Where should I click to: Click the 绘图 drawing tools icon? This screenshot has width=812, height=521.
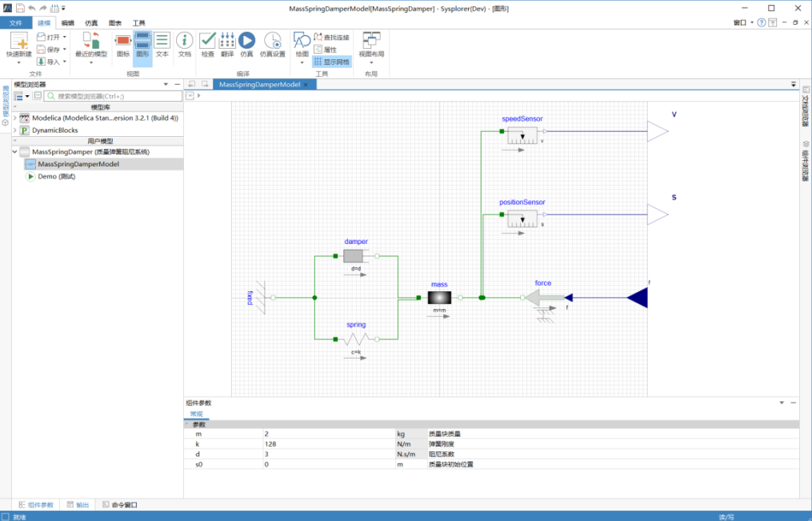(x=302, y=41)
